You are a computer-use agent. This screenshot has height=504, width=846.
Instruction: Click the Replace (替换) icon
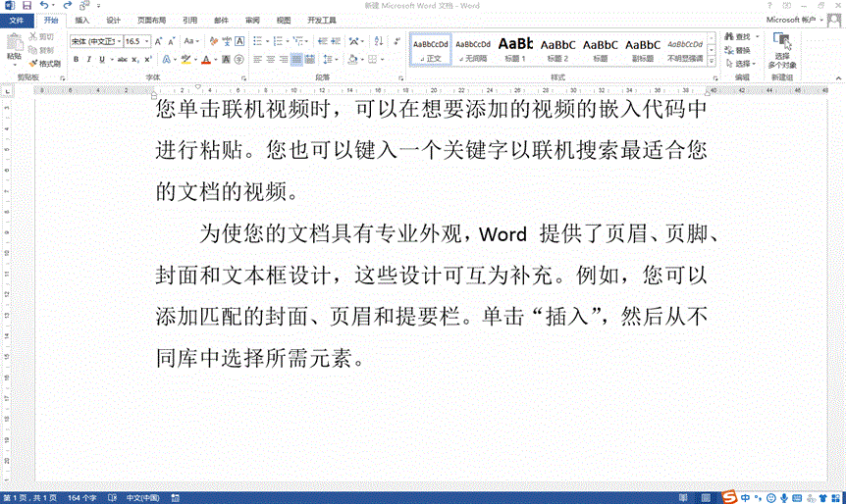click(x=729, y=50)
